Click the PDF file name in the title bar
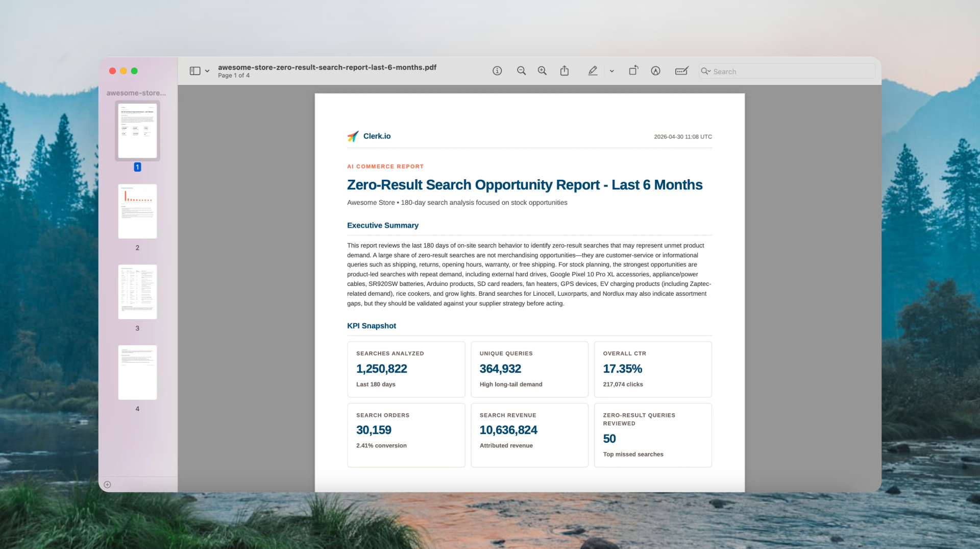The height and width of the screenshot is (549, 980). tap(327, 67)
